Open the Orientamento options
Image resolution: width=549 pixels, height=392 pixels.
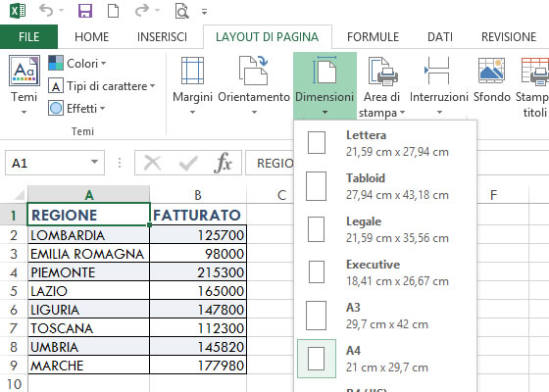click(254, 85)
